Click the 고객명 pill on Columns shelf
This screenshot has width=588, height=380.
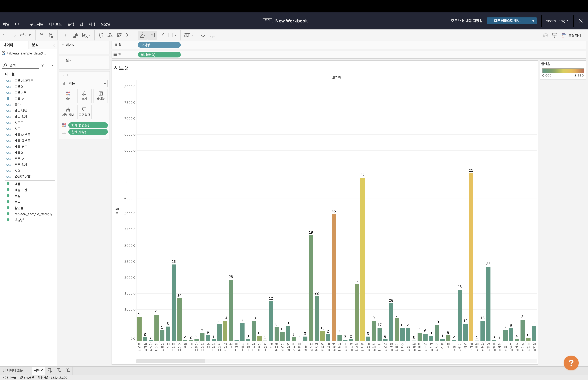click(159, 45)
